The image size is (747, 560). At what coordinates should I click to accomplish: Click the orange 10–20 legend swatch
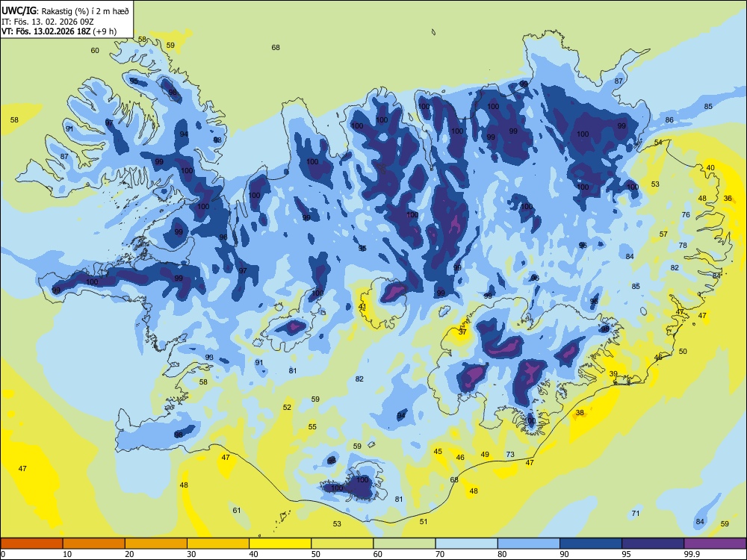94,544
